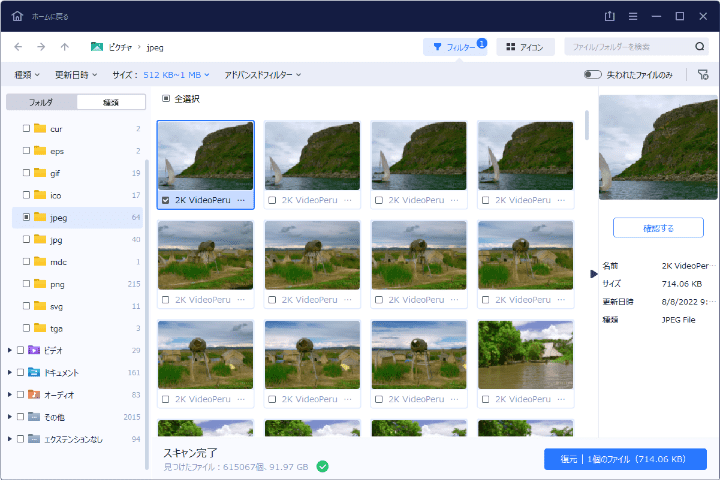
Task: Check the eps folder checkbox
Action: click(x=26, y=150)
